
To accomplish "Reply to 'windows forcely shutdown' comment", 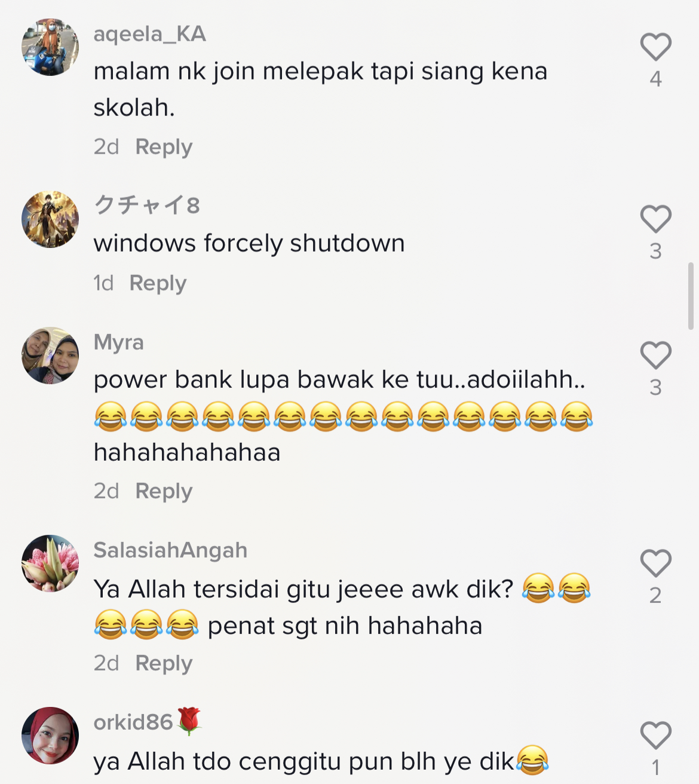I will tap(158, 283).
